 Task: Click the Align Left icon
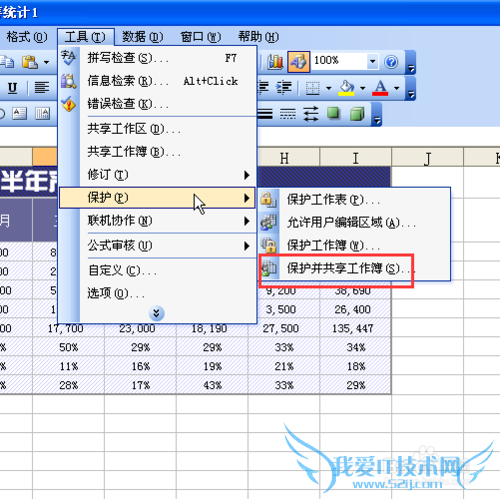[42, 88]
